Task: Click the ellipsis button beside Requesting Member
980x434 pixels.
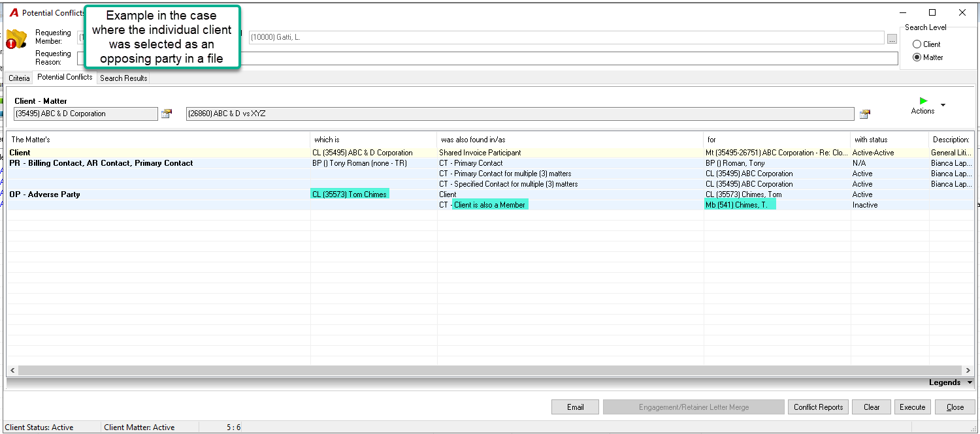Action: coord(892,39)
